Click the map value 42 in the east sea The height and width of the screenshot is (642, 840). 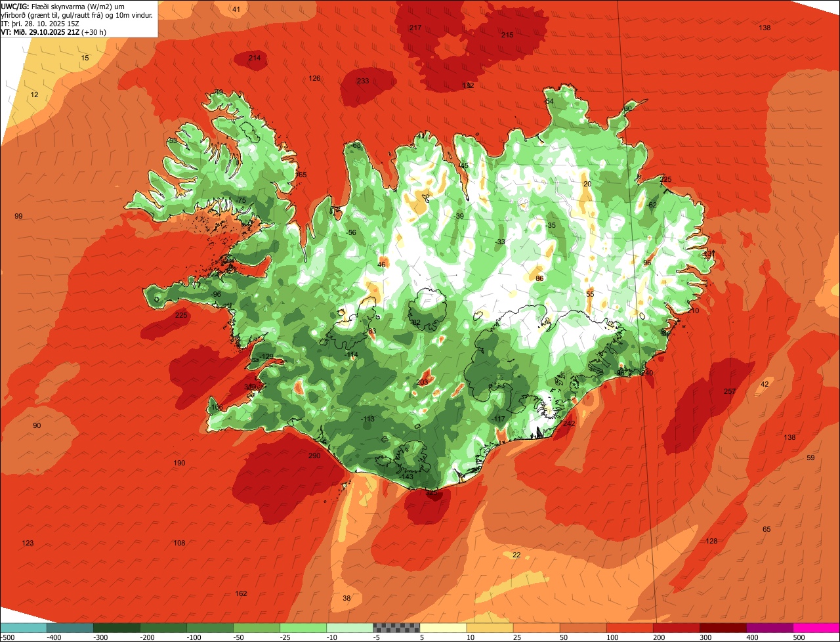pyautogui.click(x=765, y=384)
